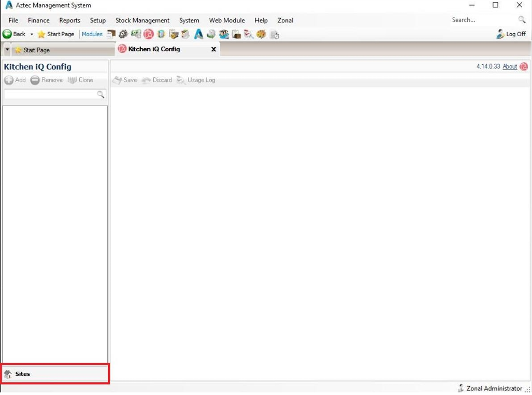Open the Stock Management menu

point(142,20)
